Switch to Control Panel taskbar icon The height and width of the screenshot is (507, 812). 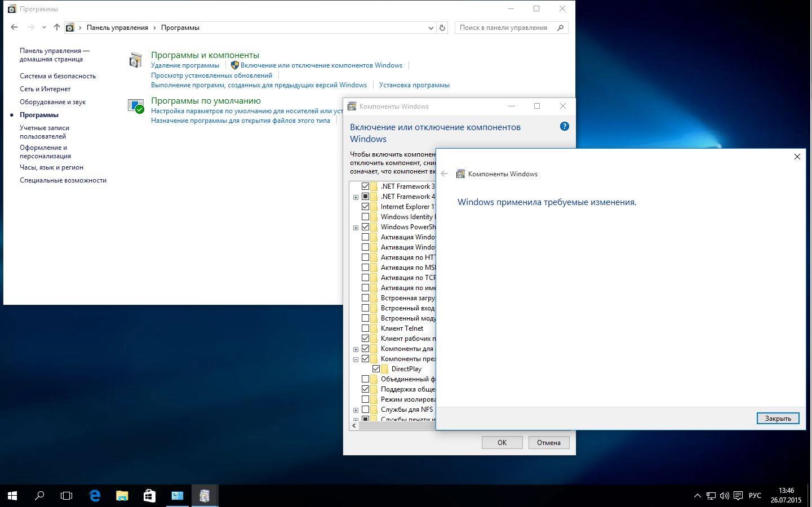(177, 496)
